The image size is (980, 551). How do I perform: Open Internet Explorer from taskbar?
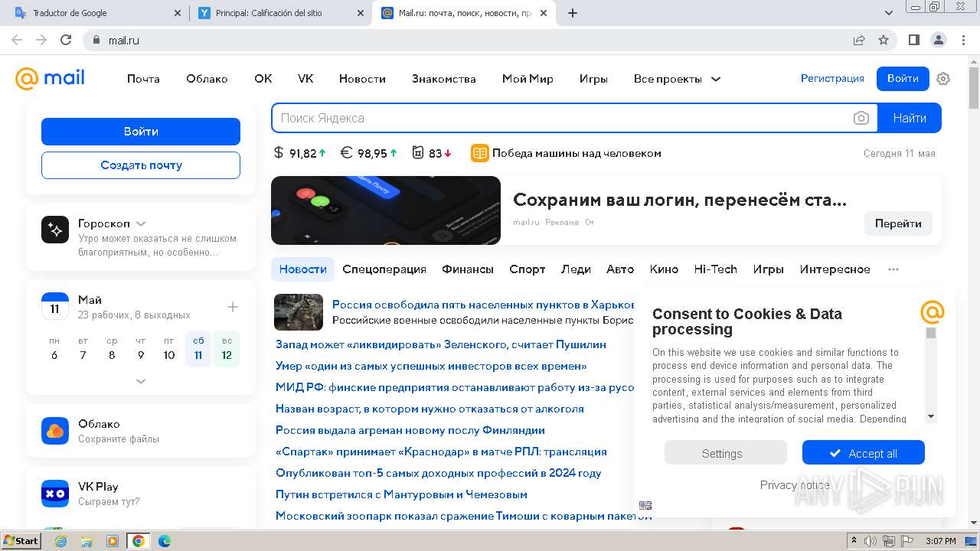point(61,541)
